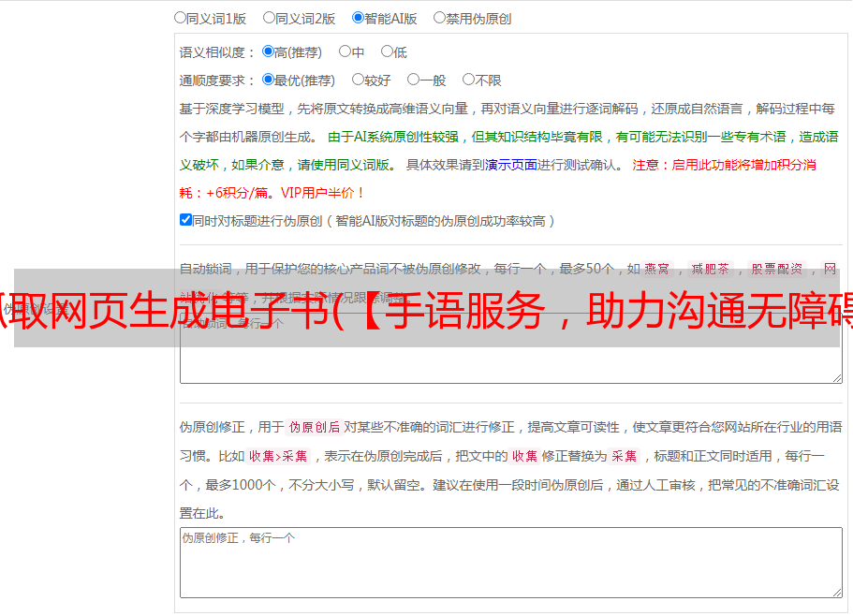
Task: Click the 自动锁词 textarea resize handle
Action: 837,378
